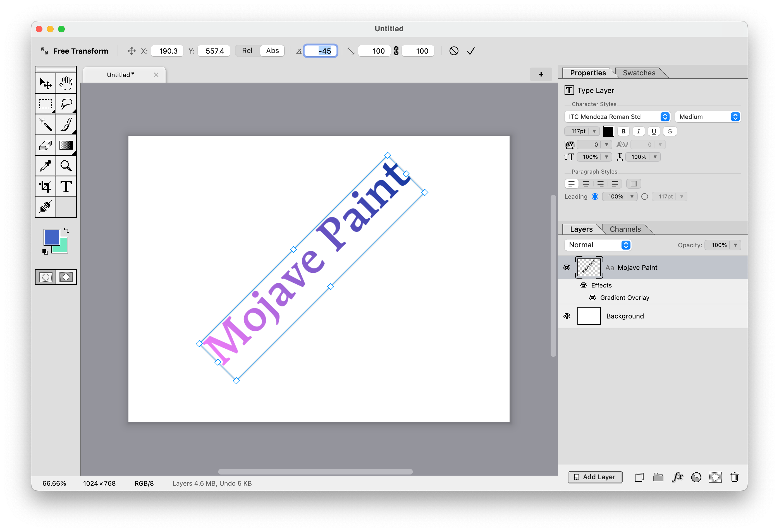Select the Hand tool
Screen dimensions: 779x532
click(x=66, y=83)
